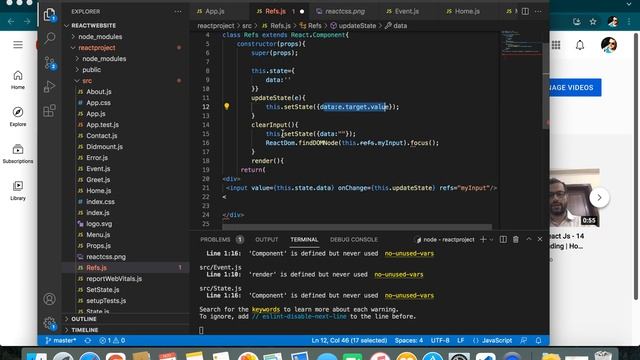Close the terminal panel
Screen dimensions: 640x360
pos(540,239)
